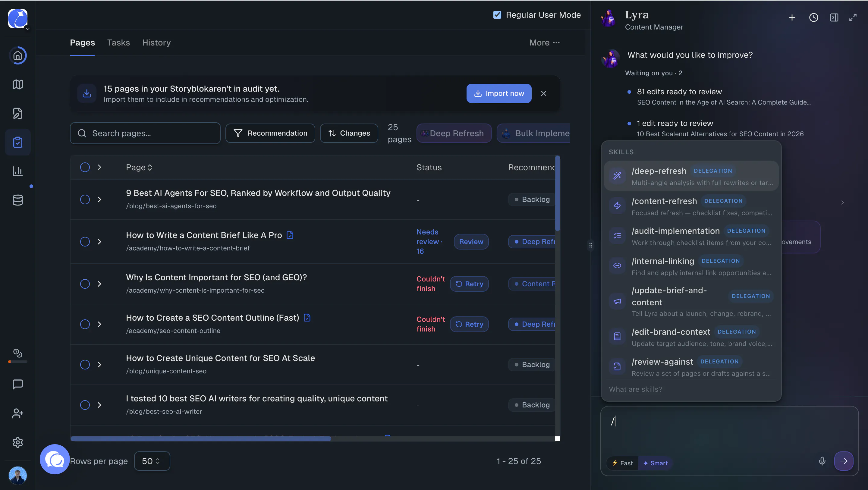Image resolution: width=868 pixels, height=490 pixels.
Task: Click the add user icon in the sidebar
Action: click(x=17, y=413)
